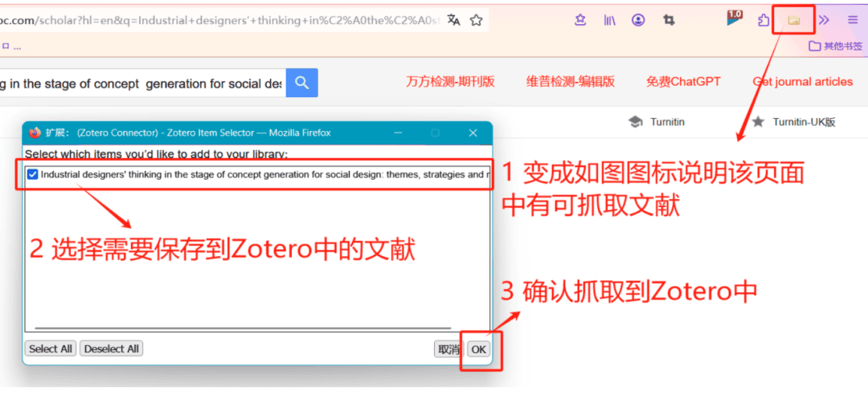
Task: Open the Get journal articles link
Action: pos(802,82)
